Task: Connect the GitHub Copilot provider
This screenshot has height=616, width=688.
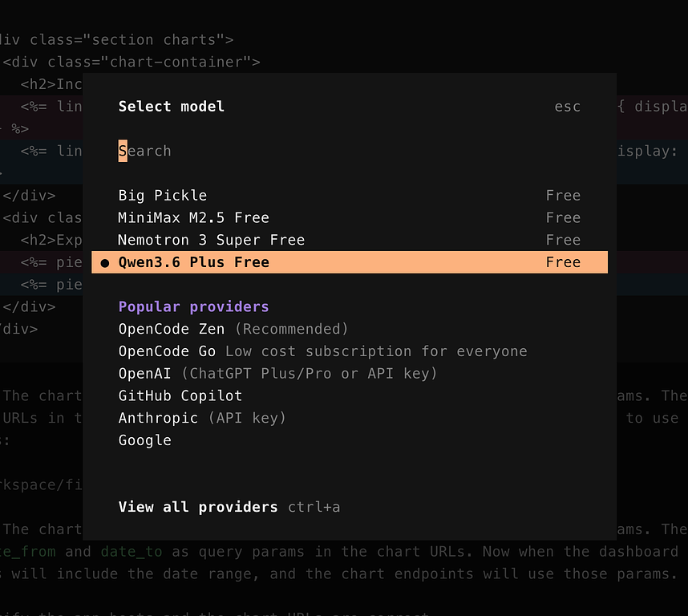Action: pyautogui.click(x=180, y=395)
